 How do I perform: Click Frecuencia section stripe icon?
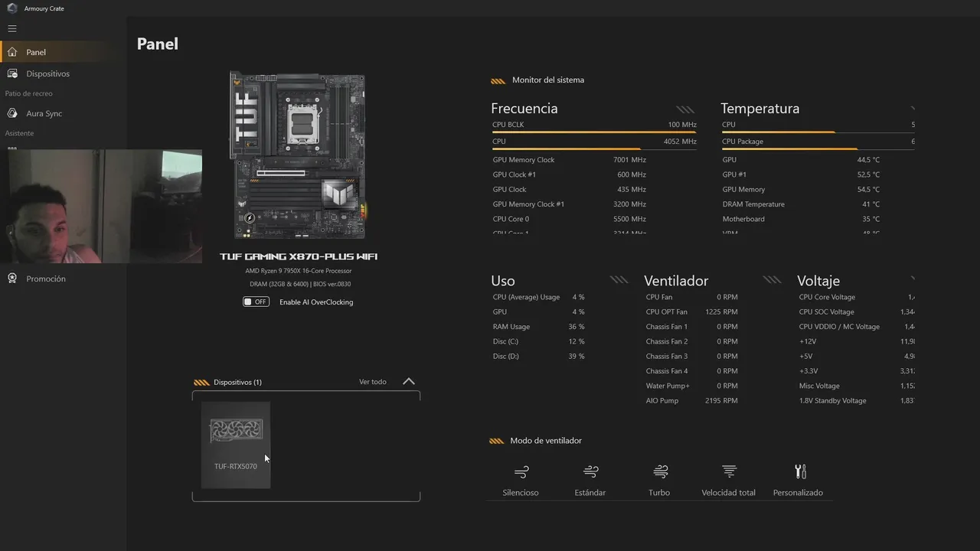pyautogui.click(x=685, y=109)
